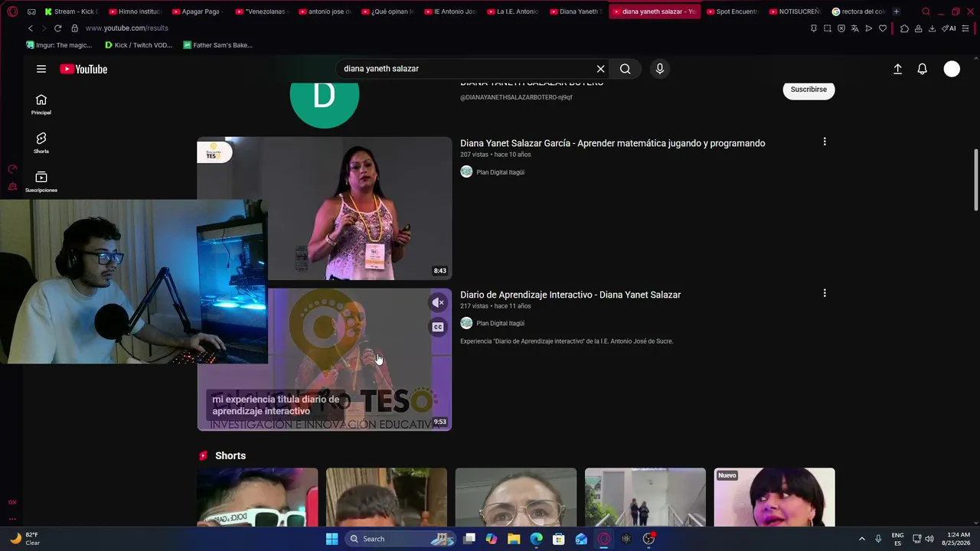The height and width of the screenshot is (551, 980).
Task: Toggle closed captions on the video preview
Action: click(x=438, y=328)
